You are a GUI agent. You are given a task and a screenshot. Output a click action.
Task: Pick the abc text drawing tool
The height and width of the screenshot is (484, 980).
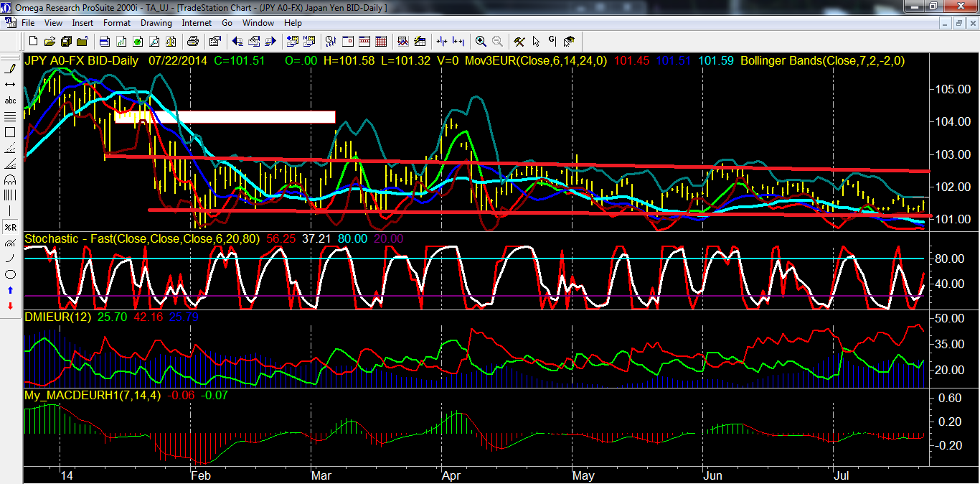tap(10, 101)
